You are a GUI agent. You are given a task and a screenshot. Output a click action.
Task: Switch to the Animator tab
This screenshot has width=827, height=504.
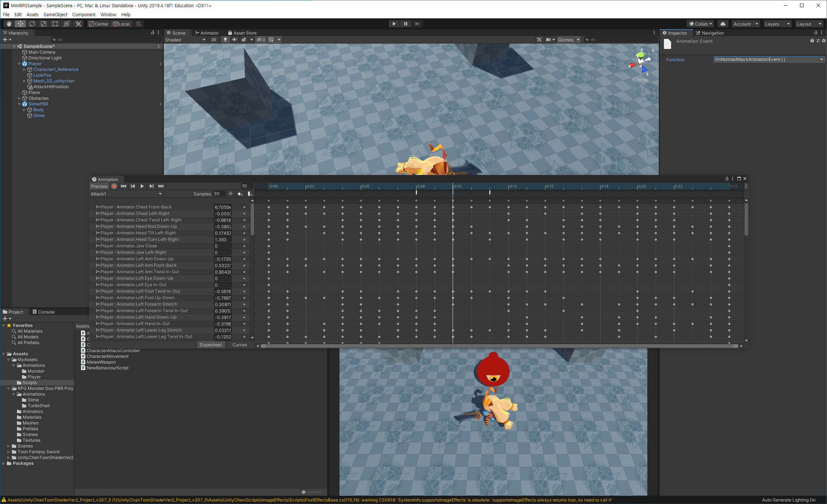tap(207, 33)
